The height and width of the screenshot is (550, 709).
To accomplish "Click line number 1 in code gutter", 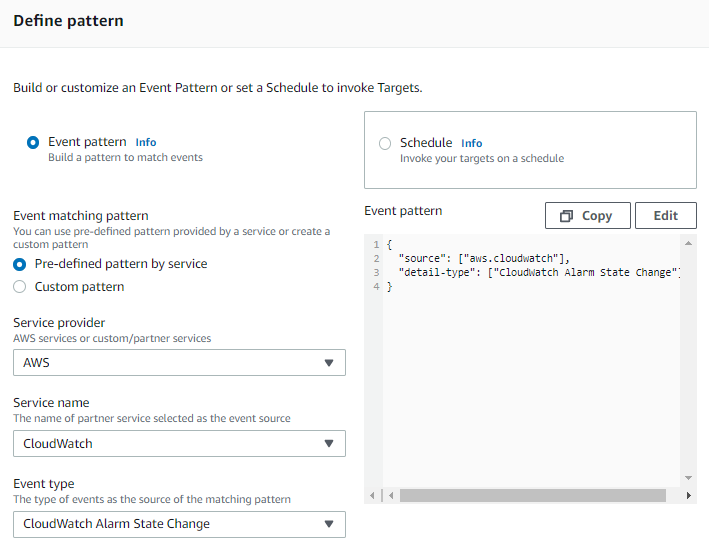I will [x=376, y=245].
